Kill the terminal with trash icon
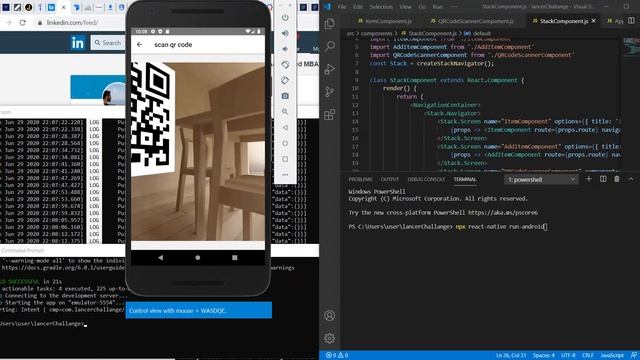Viewport: 640px width, 360px height. click(x=617, y=179)
